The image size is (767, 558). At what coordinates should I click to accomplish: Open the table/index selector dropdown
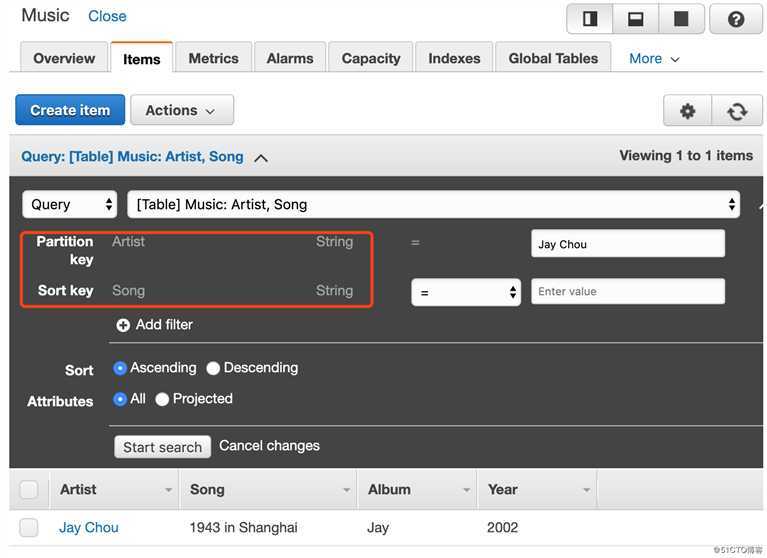433,204
